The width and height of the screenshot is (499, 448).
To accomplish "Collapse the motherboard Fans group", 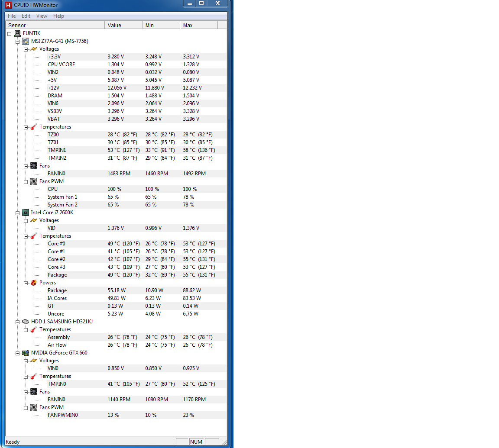I will click(x=26, y=166).
